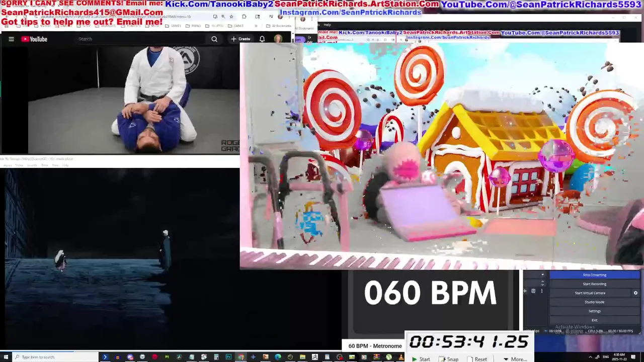Open the OBS three-dot options icon
The width and height of the screenshot is (644, 362).
[x=541, y=291]
